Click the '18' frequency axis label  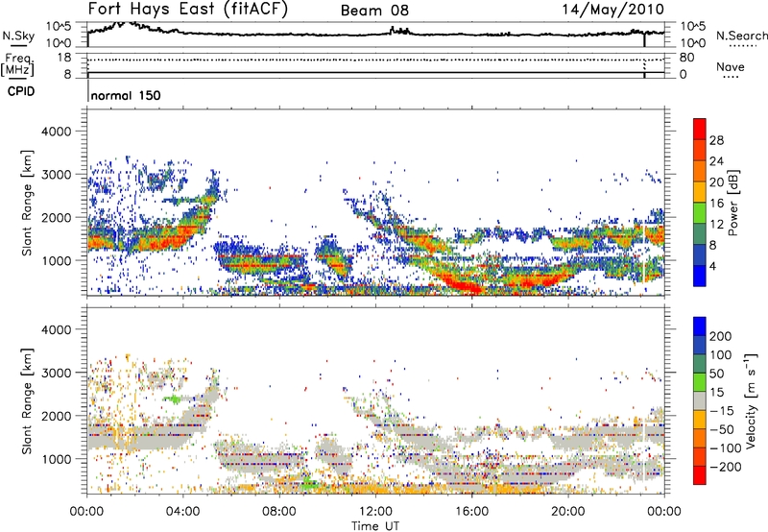[63, 58]
